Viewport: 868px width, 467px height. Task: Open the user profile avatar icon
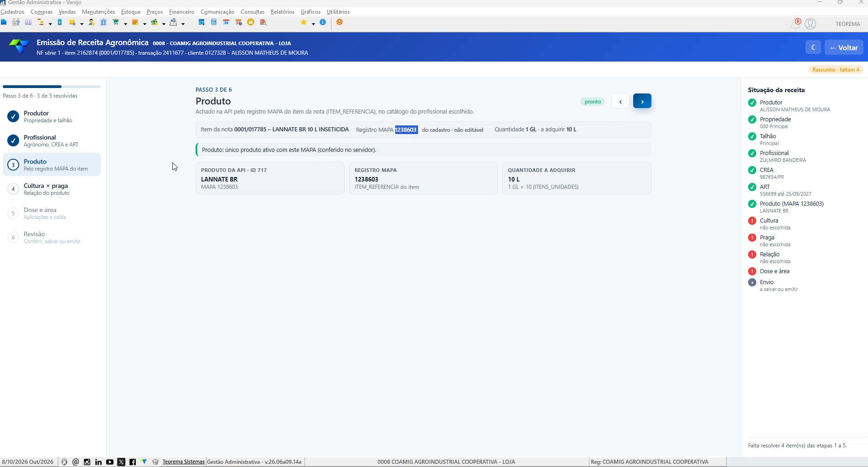810,24
